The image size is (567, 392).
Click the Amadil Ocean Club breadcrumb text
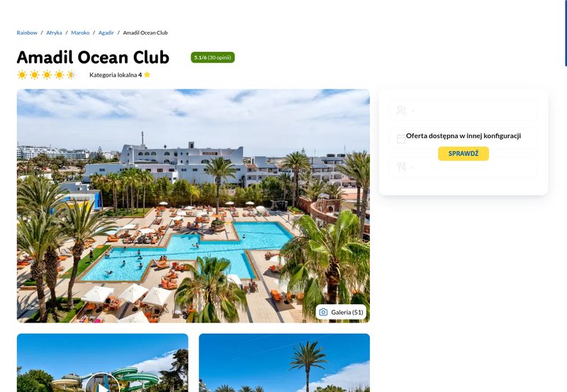[x=145, y=33]
